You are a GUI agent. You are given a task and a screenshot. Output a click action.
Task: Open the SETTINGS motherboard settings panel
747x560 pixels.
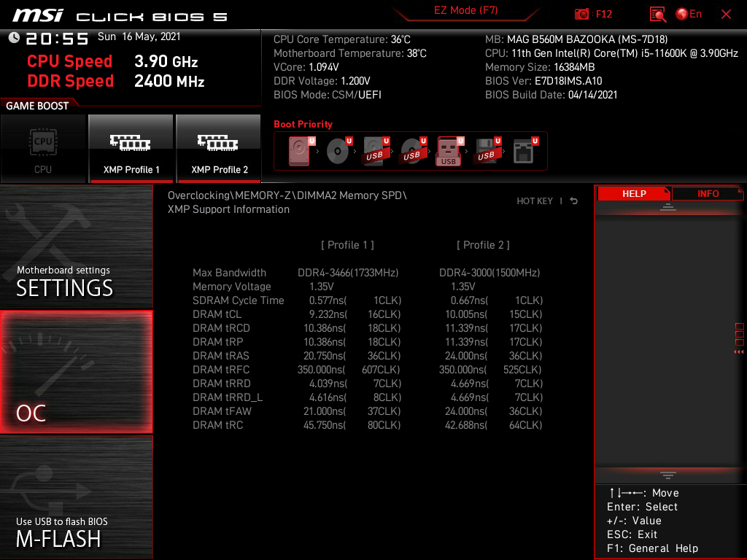[76, 246]
